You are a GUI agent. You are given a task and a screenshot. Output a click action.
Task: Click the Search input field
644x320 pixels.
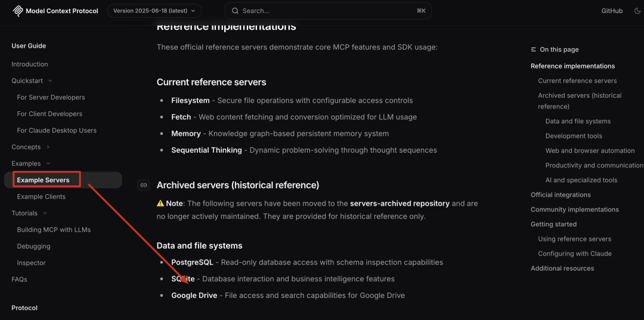tap(328, 11)
